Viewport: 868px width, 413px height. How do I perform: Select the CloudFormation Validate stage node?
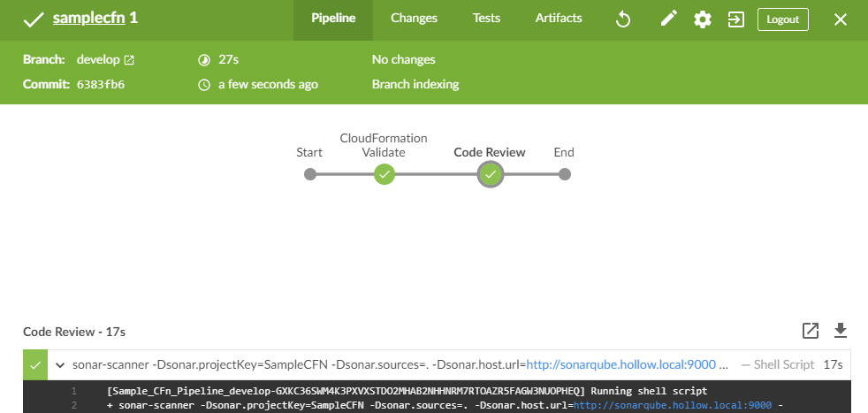pyautogui.click(x=384, y=175)
